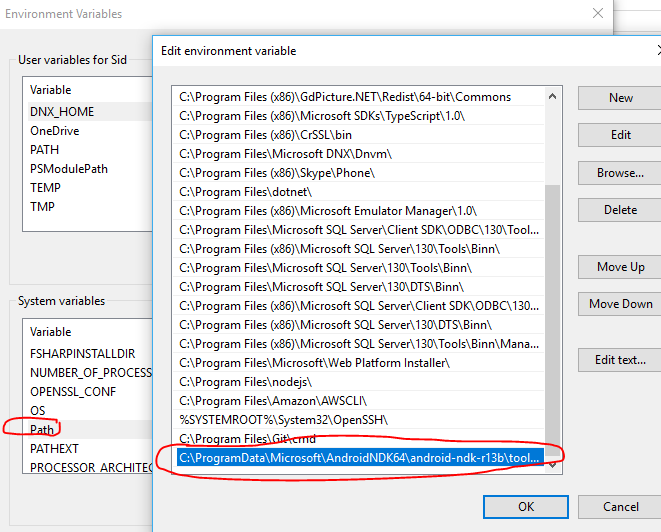Image resolution: width=661 pixels, height=532 pixels.
Task: Select the Skype Phone path entry
Action: [358, 173]
